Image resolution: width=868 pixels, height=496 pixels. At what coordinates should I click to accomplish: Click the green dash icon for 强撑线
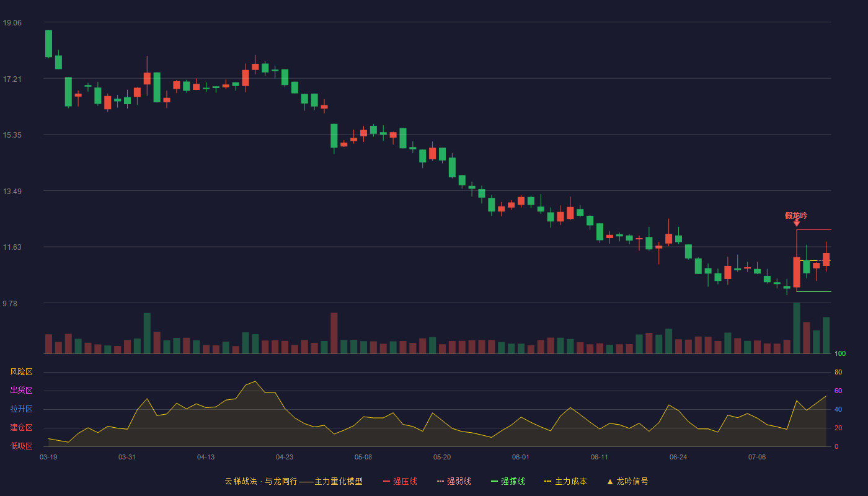coord(495,481)
